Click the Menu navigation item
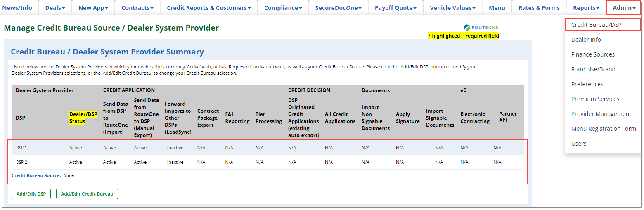 (497, 8)
